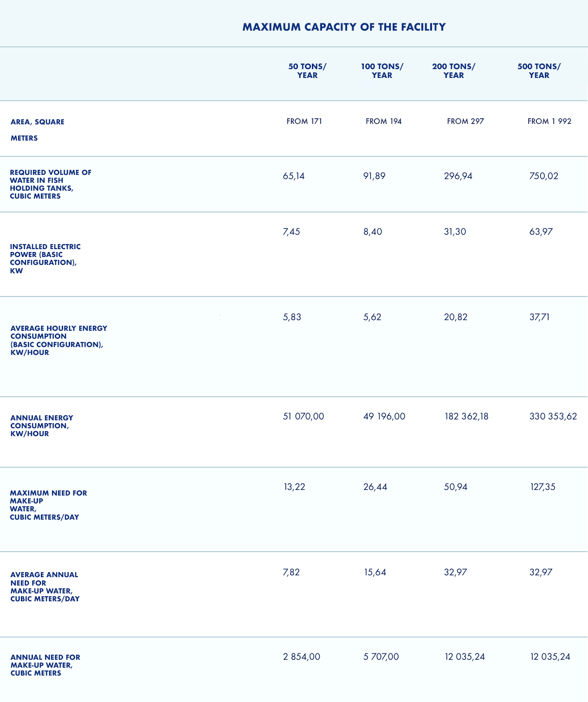Click the Area, Square Meters row label
Screen dimensions: 588x702
[37, 130]
